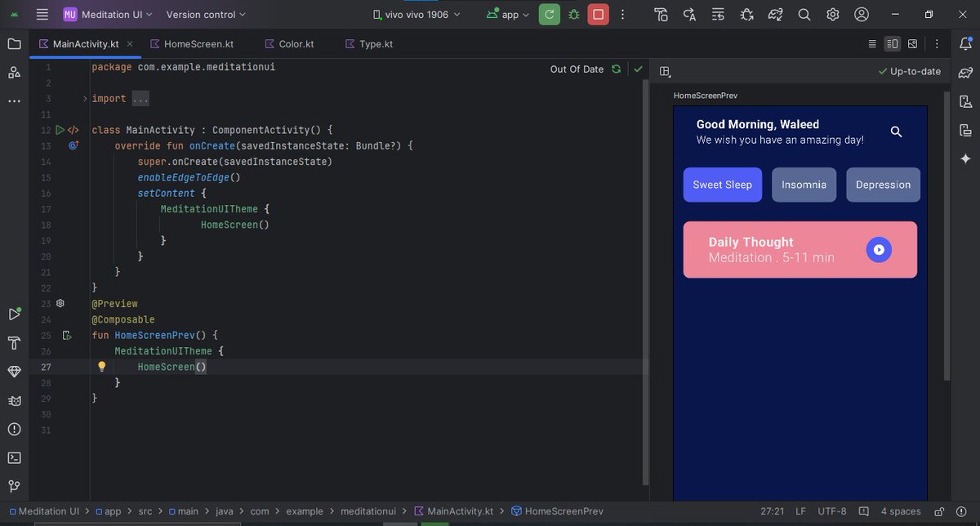980x526 pixels.
Task: Open the main hamburger menu
Action: (x=42, y=15)
